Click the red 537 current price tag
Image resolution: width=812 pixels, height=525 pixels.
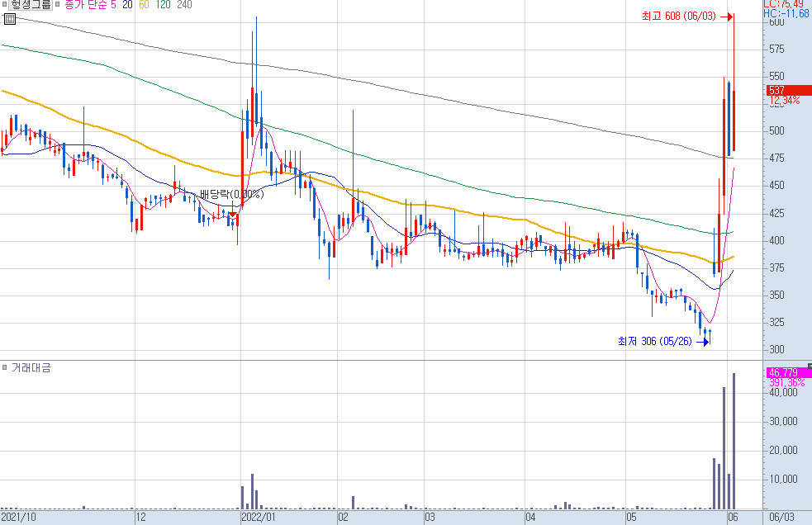[789, 90]
